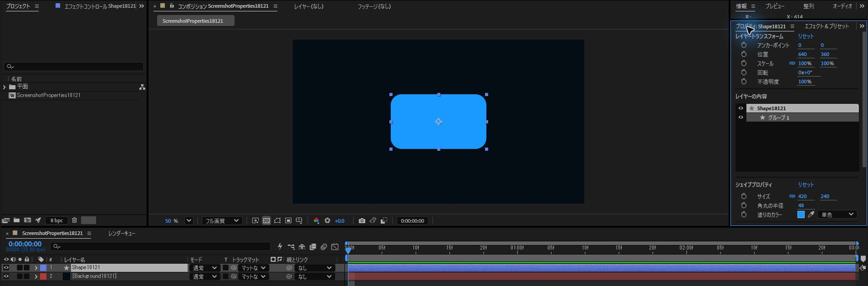
Task: Toggle the motion blur enable icon in timeline
Action: (x=324, y=247)
